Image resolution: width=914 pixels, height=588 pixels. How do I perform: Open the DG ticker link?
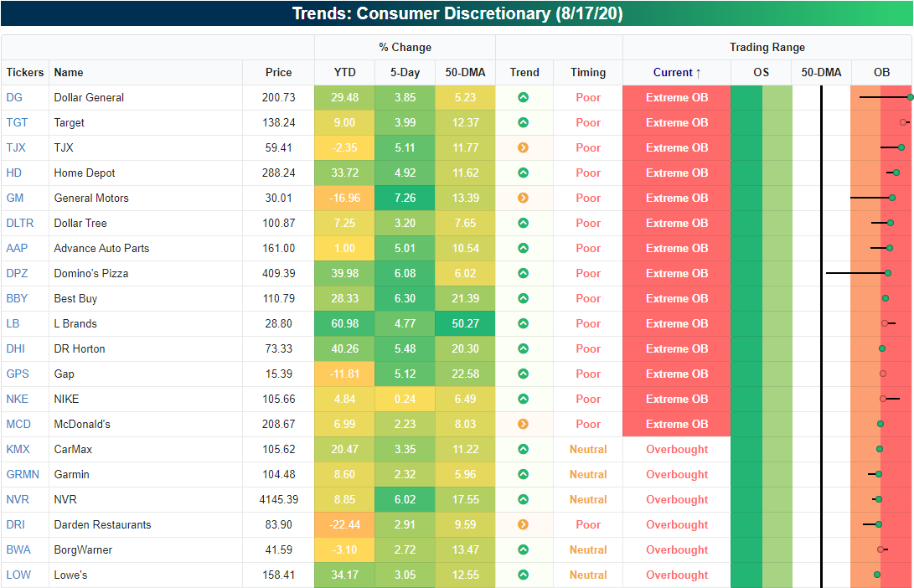(x=15, y=97)
